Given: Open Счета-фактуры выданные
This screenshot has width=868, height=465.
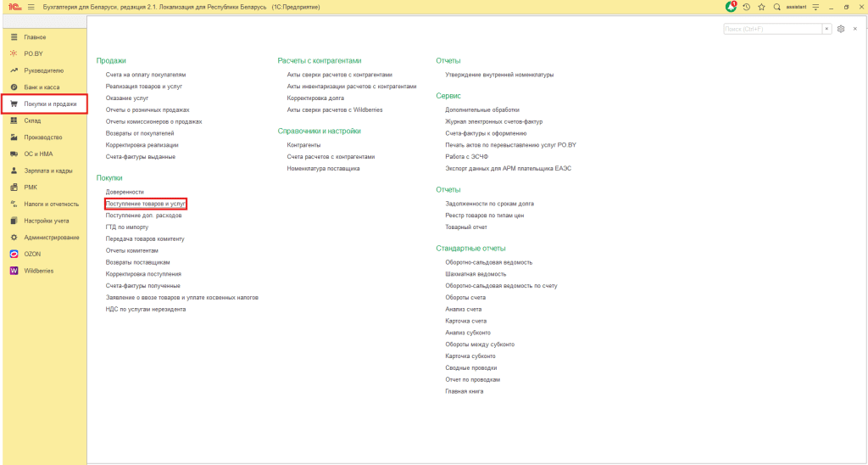Looking at the screenshot, I should click(141, 157).
